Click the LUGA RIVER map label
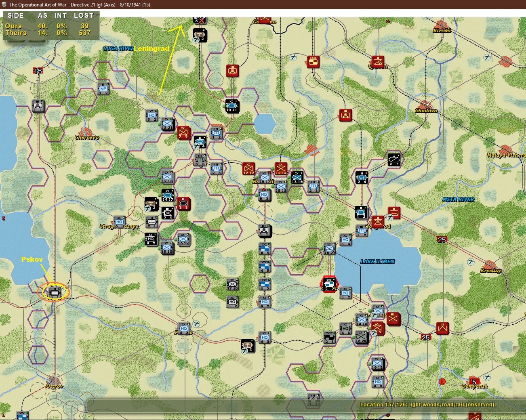The height and width of the screenshot is (420, 526). 118,48
